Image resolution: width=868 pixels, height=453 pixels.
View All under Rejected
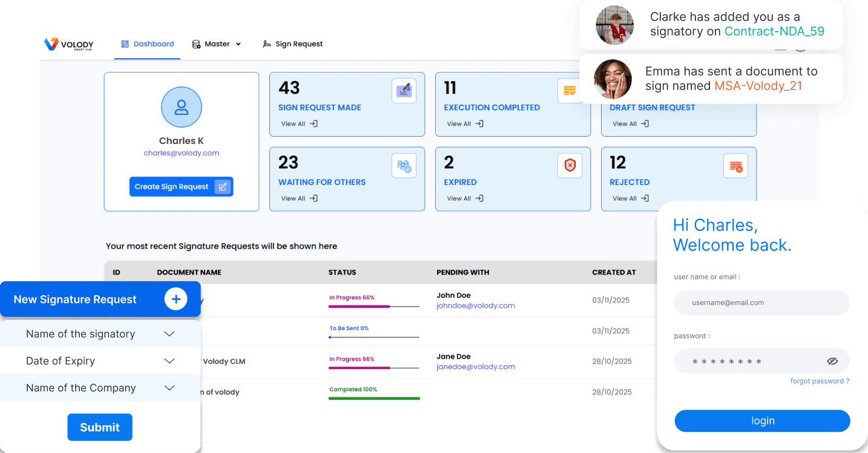click(x=631, y=198)
